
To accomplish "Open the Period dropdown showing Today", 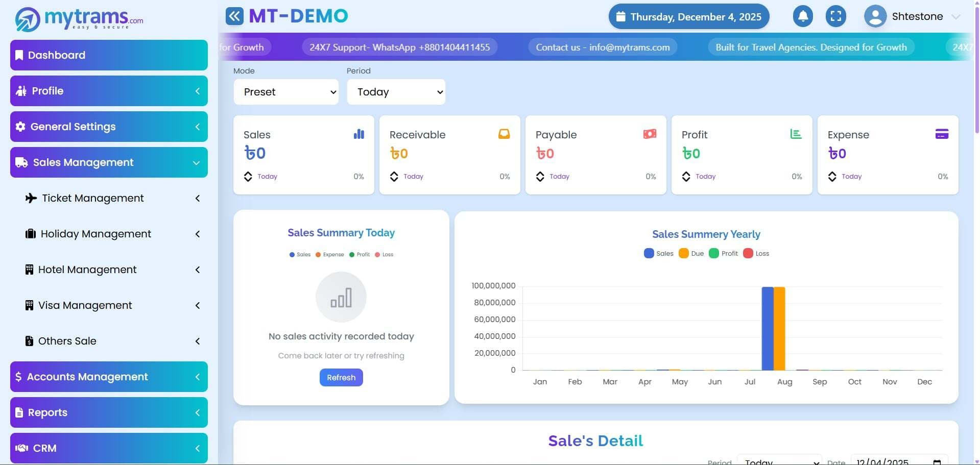I will tap(396, 92).
